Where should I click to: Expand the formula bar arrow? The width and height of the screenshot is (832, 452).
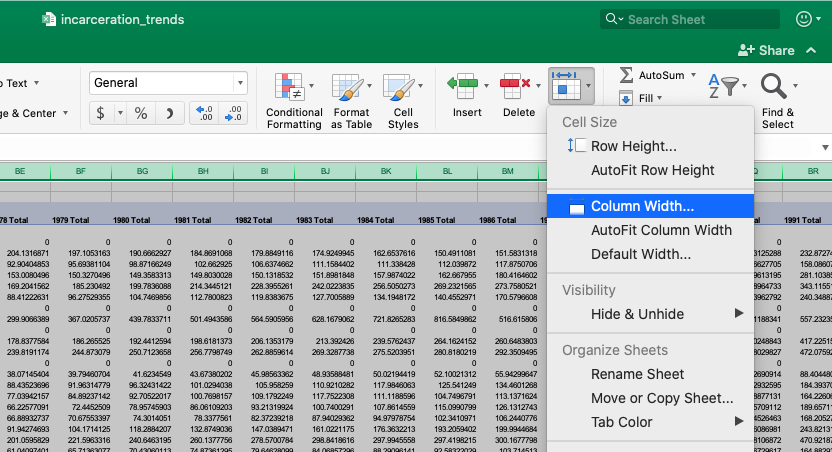[825, 147]
